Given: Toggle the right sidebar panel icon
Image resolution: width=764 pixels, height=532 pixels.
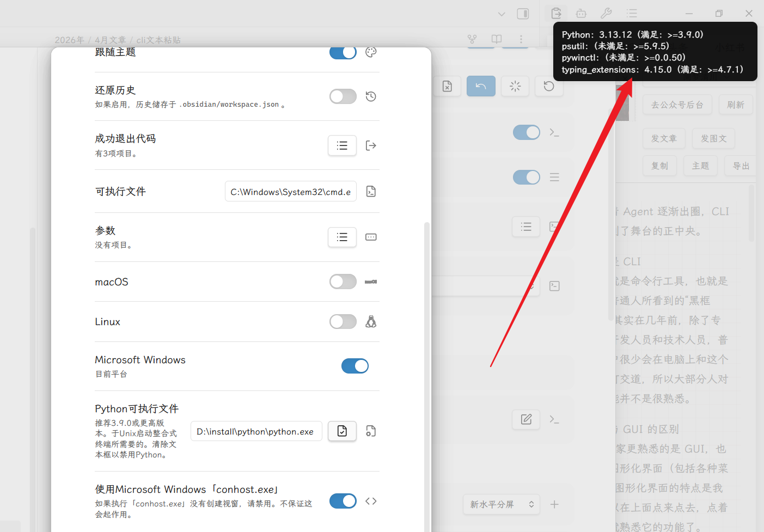Looking at the screenshot, I should point(523,14).
